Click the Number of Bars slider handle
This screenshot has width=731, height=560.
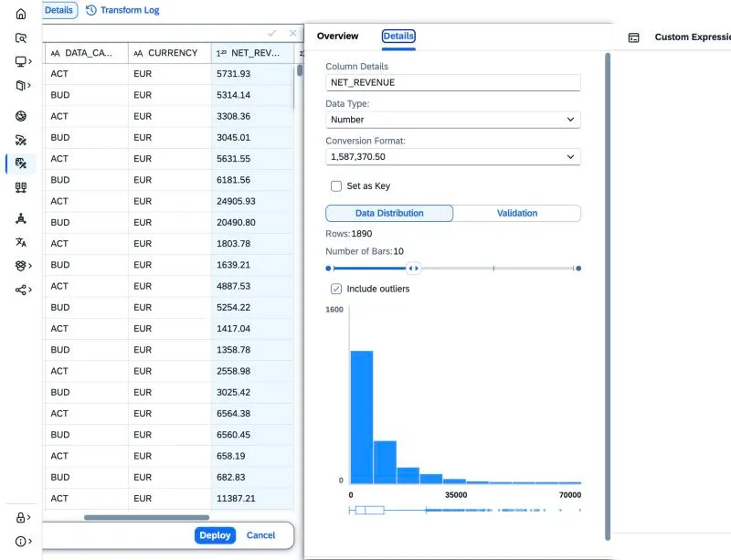tap(413, 268)
